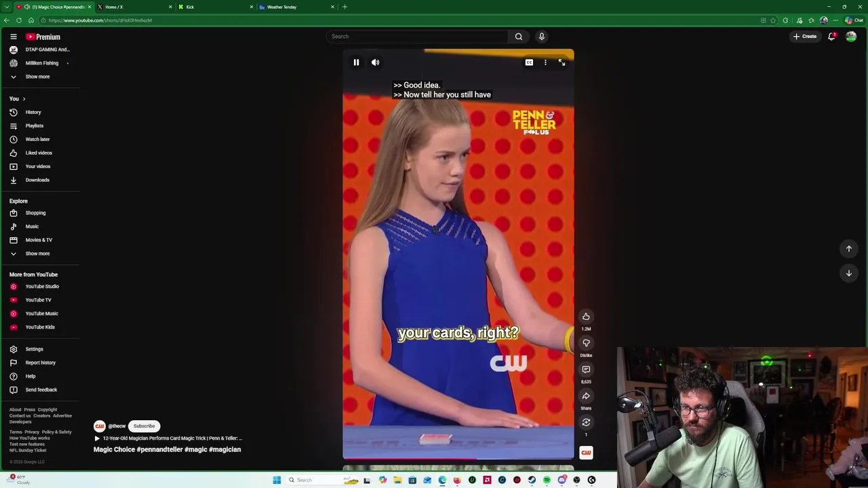Open Report history

coord(40,363)
